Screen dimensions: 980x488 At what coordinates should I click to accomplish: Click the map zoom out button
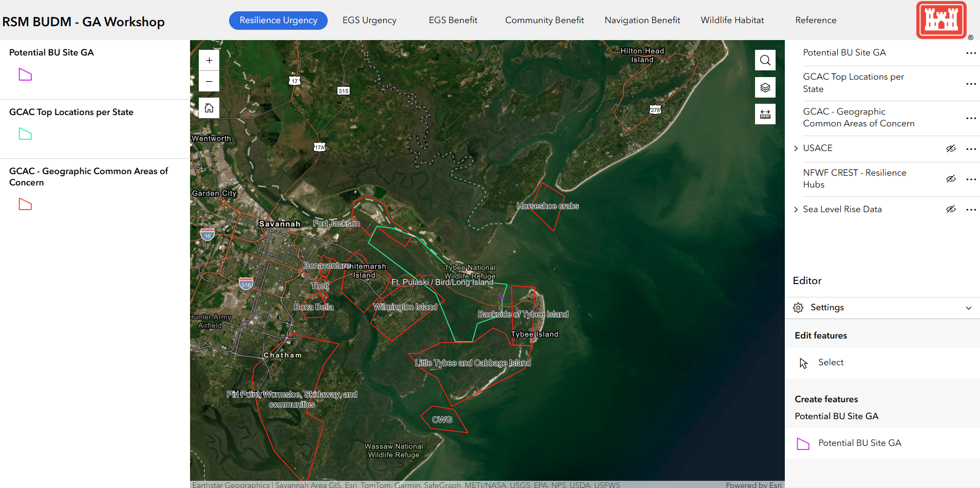209,81
